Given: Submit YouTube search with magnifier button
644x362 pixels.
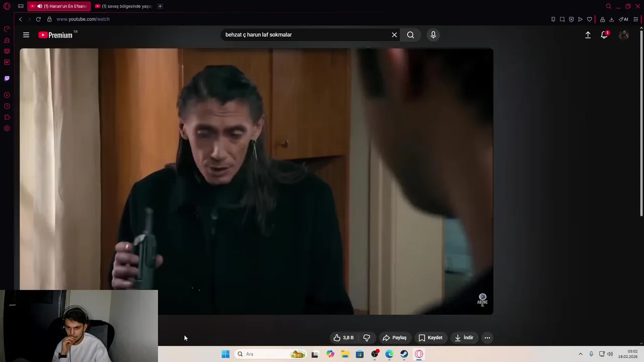Looking at the screenshot, I should coord(411,35).
